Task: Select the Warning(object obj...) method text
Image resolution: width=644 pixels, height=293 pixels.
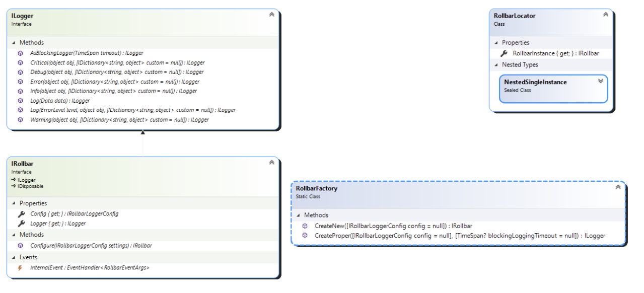Action: tap(119, 120)
